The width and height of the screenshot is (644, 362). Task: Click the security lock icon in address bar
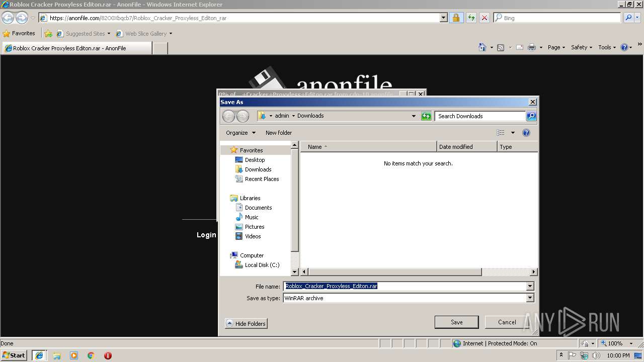456,18
